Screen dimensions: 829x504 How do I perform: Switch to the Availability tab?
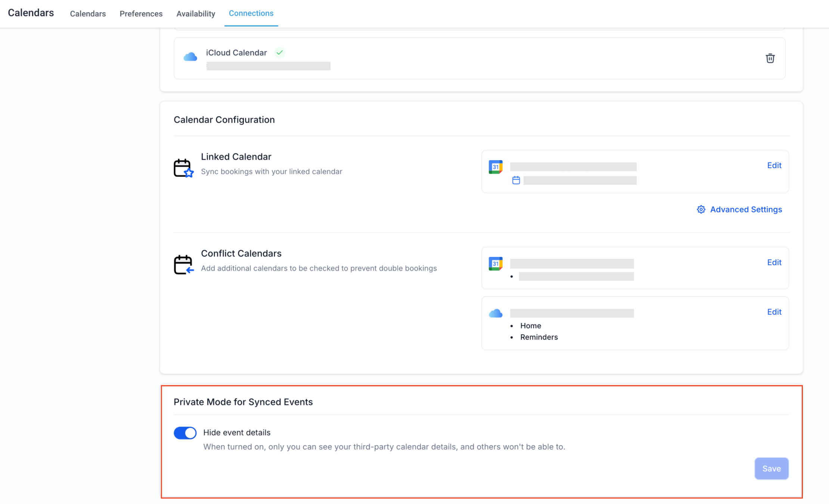196,14
